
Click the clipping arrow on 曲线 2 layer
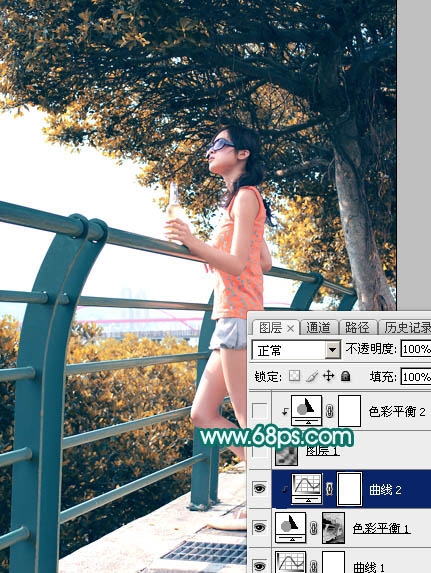click(284, 490)
